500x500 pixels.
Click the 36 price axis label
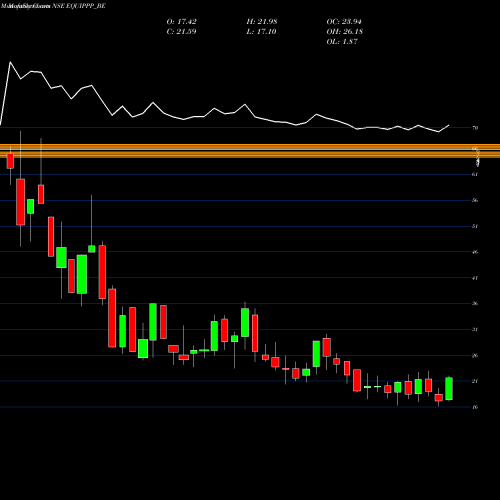[x=475, y=304]
